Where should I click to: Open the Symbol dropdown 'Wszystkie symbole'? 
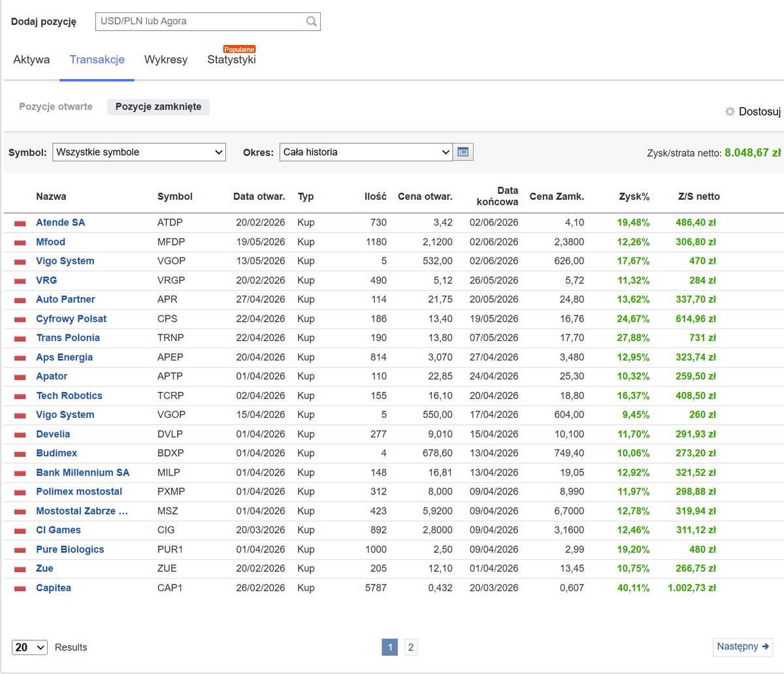tap(139, 152)
